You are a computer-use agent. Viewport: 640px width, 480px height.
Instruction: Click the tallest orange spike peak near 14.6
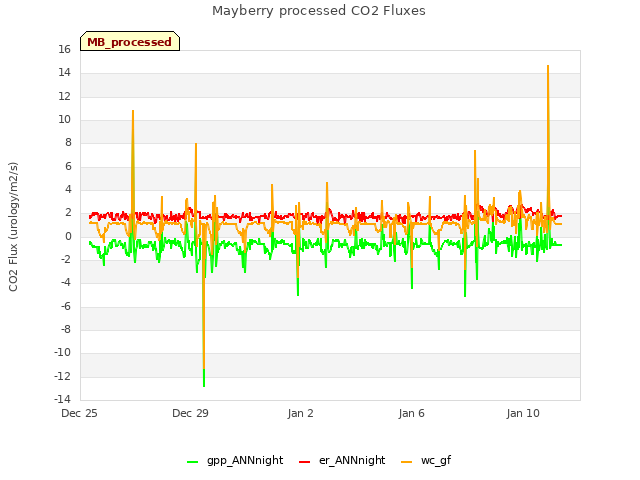point(548,67)
